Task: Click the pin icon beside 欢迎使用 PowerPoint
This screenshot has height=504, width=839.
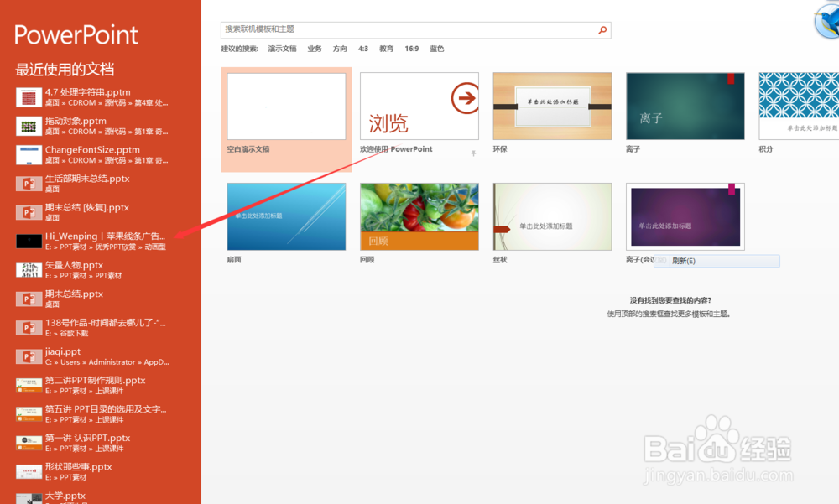Action: pos(473,153)
